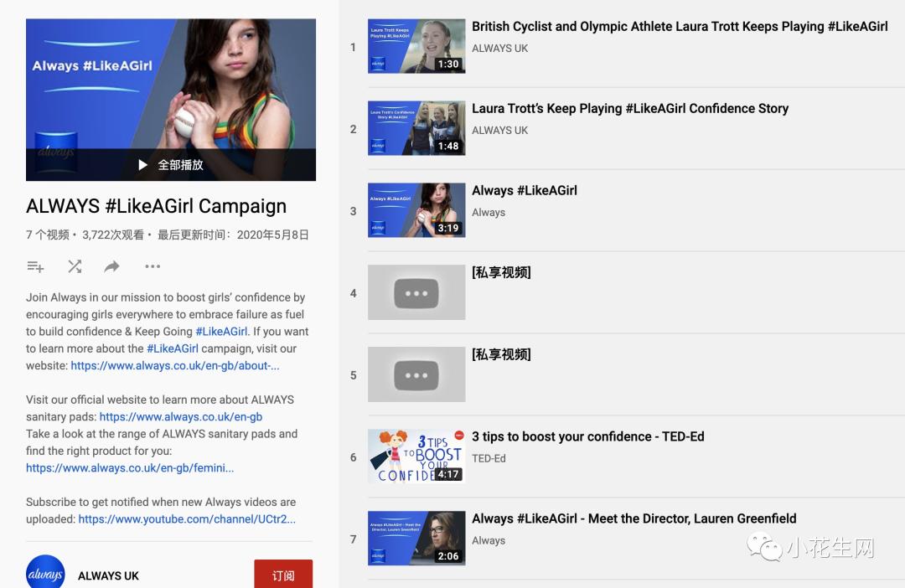Click the last updated date 2020年5月8日
Image resolution: width=905 pixels, height=588 pixels.
point(273,235)
